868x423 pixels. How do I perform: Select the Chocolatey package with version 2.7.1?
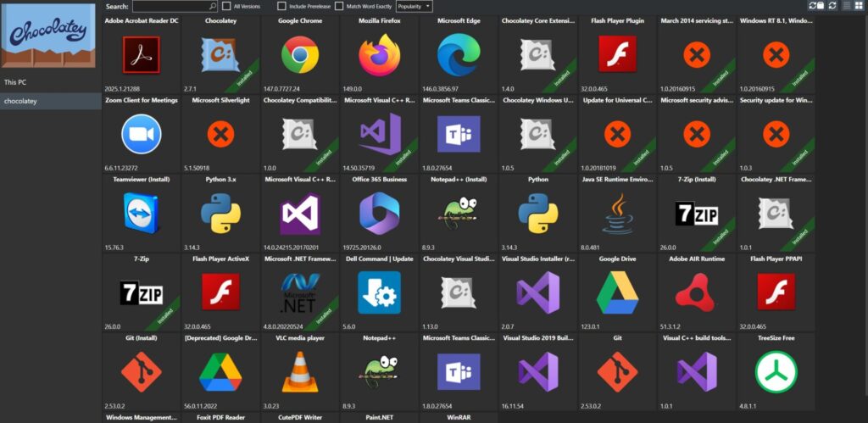point(220,54)
